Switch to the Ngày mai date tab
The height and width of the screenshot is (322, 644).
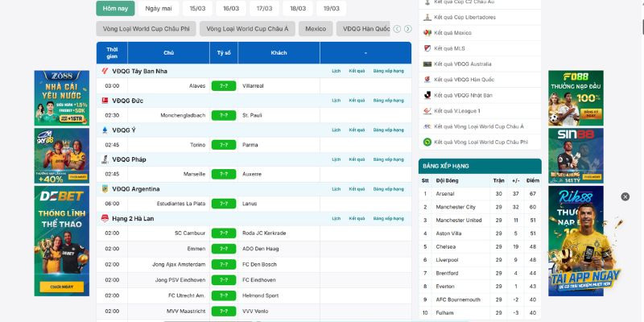pos(159,8)
